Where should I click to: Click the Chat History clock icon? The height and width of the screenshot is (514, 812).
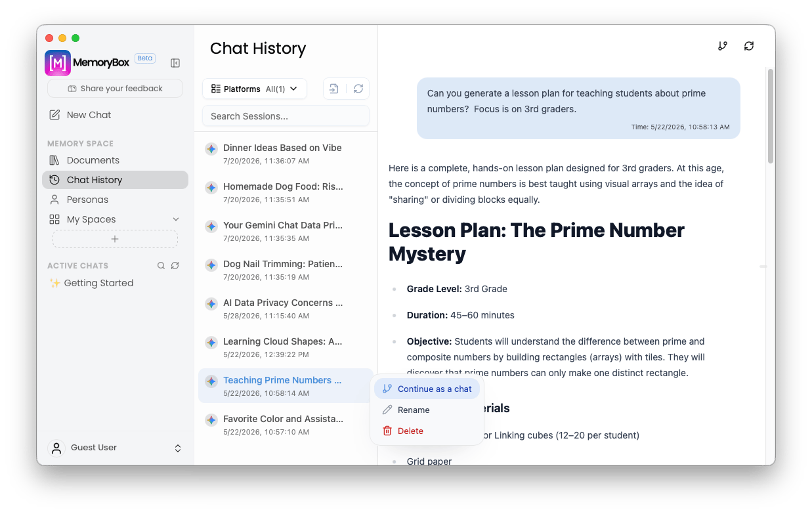tap(54, 180)
